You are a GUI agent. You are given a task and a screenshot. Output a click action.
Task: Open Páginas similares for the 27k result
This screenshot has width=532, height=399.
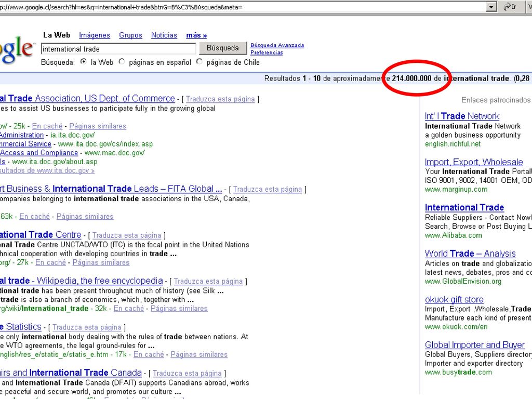[101, 262]
